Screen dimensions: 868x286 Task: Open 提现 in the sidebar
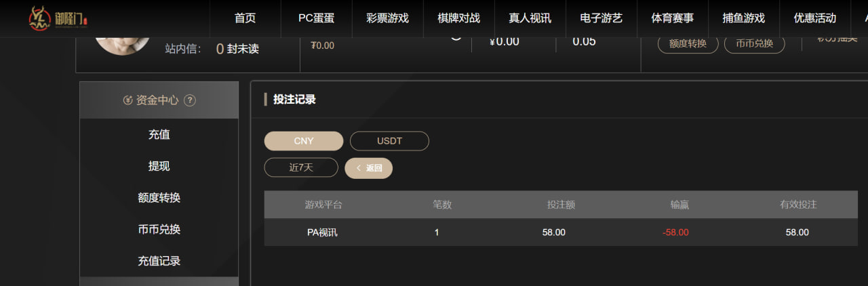[159, 166]
